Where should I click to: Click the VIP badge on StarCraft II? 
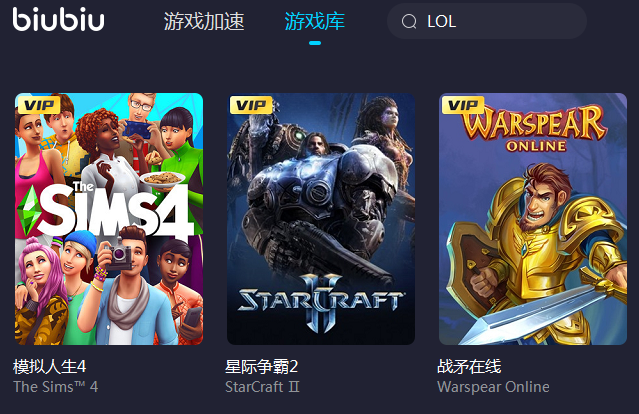point(251,105)
